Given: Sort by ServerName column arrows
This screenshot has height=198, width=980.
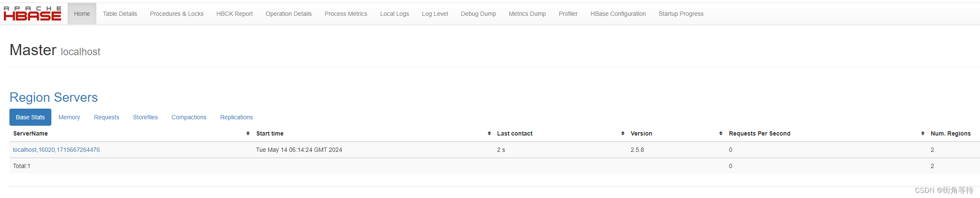Looking at the screenshot, I should pos(248,133).
